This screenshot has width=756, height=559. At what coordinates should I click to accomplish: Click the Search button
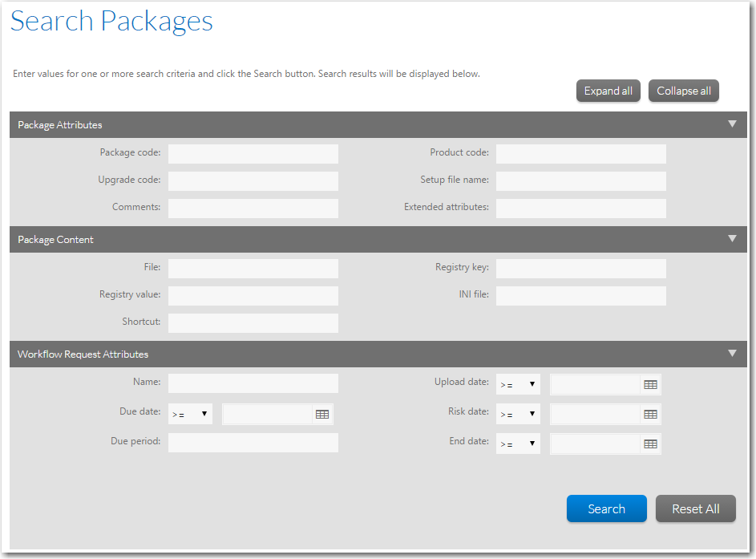click(x=606, y=508)
